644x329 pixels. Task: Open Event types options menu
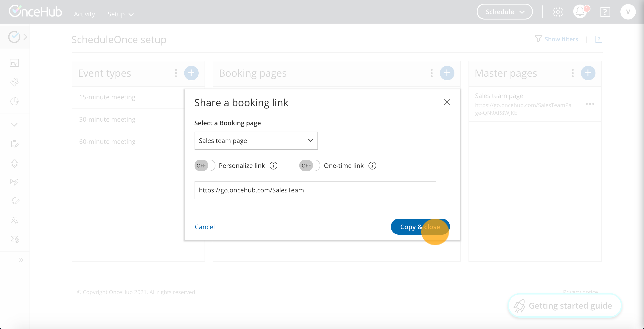click(x=176, y=73)
